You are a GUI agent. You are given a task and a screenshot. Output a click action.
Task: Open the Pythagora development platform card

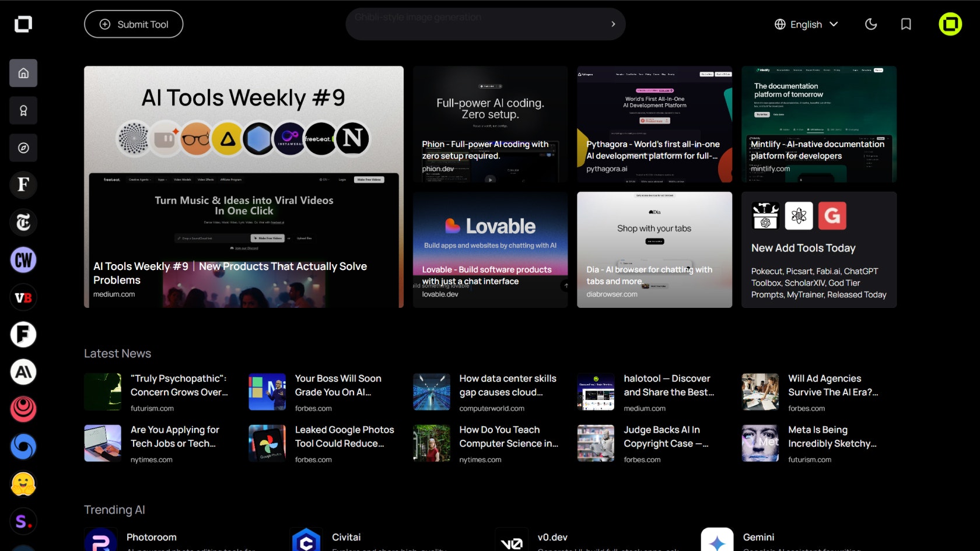pos(654,124)
